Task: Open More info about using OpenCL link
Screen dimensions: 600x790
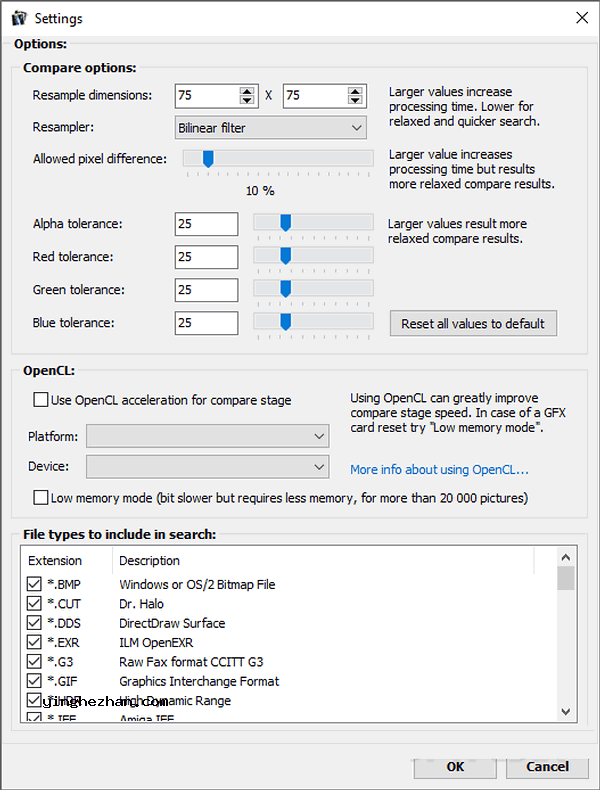Action: coord(439,470)
